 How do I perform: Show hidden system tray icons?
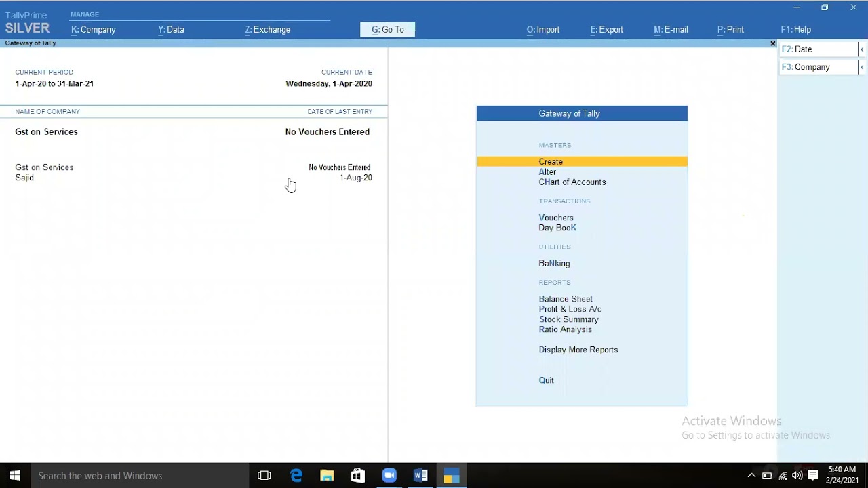click(751, 476)
